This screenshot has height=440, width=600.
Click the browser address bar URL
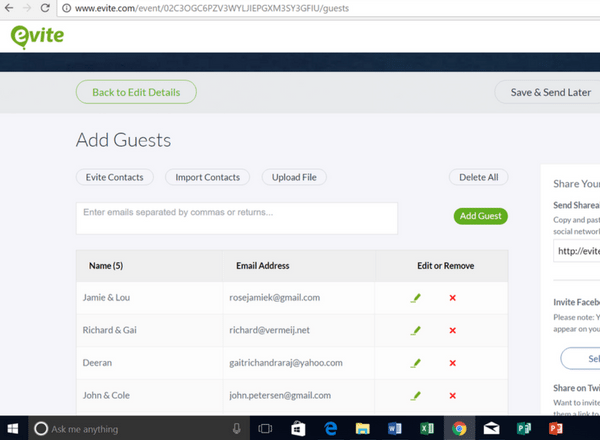212,8
